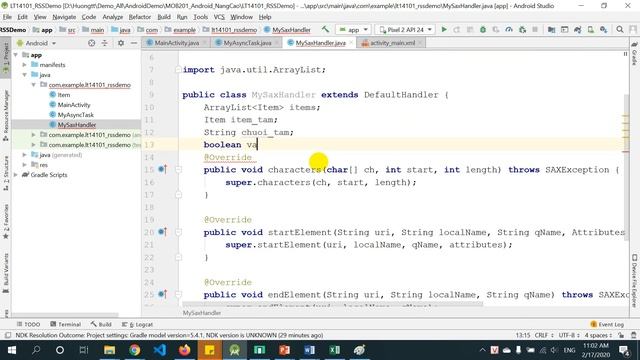
Task: Open Excel from the taskbar
Action: (335, 350)
